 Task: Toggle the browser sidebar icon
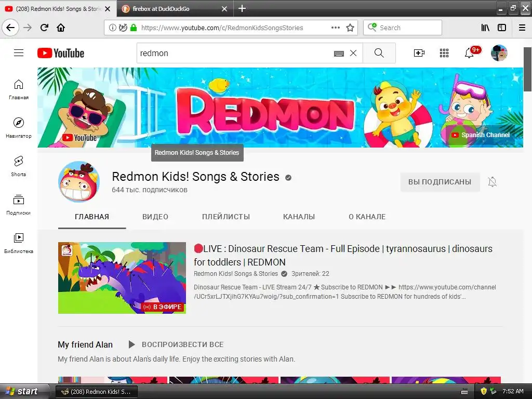click(x=502, y=28)
